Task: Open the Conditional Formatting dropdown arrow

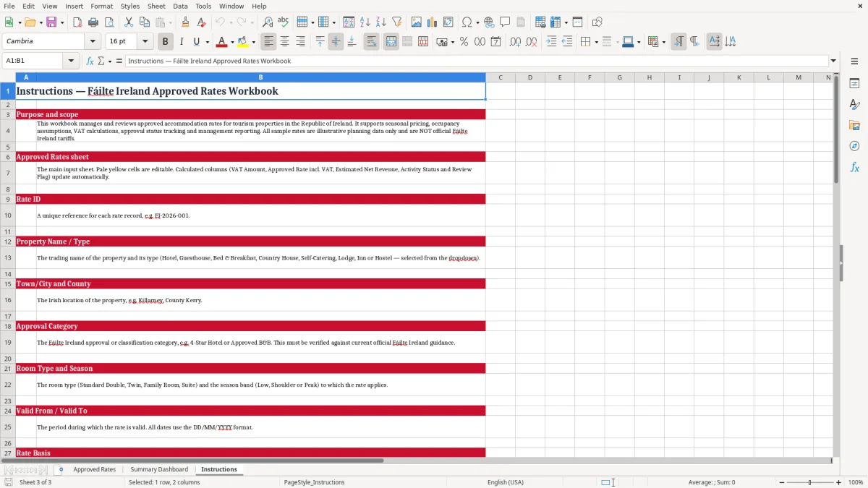Action: coord(663,42)
